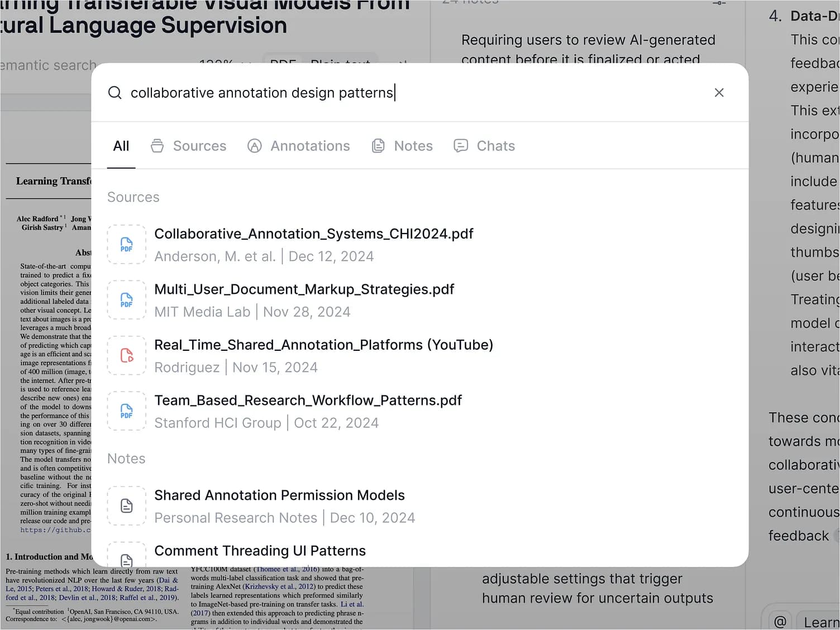Click the PDF icon beside Team_Based_Research_Workflow_Patterns.pdf

pos(127,411)
